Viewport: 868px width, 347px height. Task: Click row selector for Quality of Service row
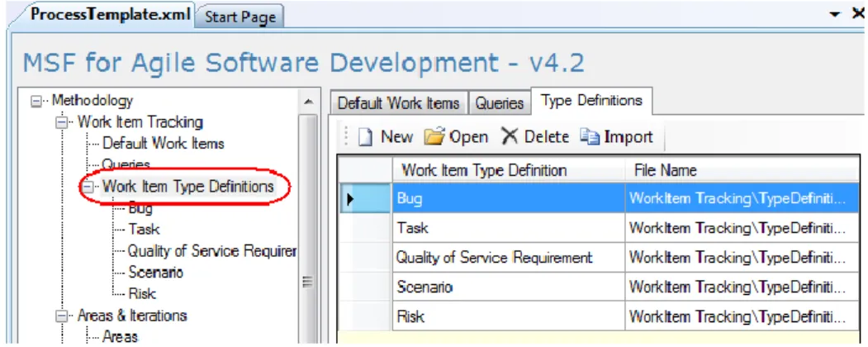365,257
